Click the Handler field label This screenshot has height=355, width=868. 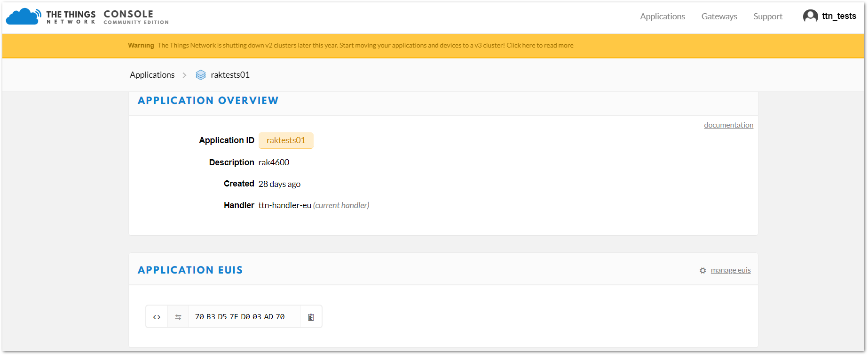[239, 205]
